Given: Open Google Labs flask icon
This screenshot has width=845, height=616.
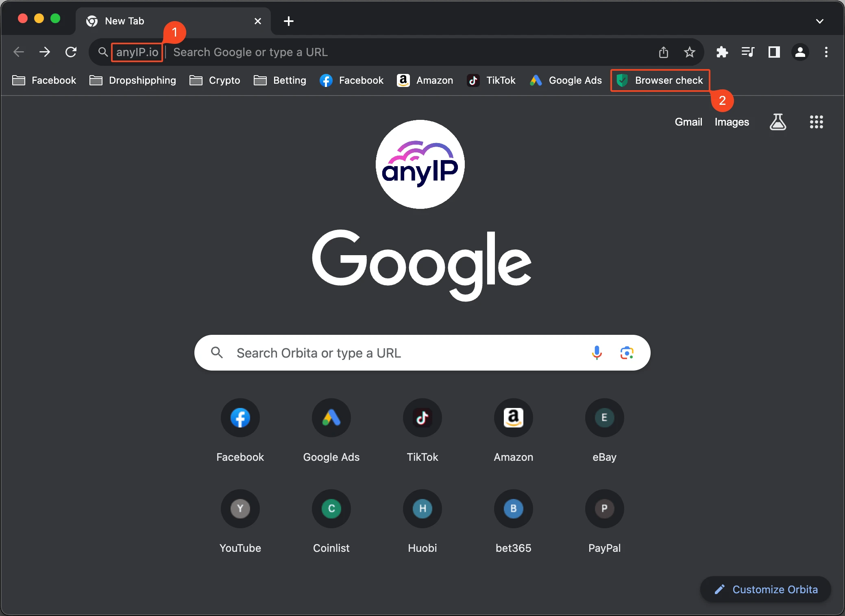Looking at the screenshot, I should tap(778, 122).
